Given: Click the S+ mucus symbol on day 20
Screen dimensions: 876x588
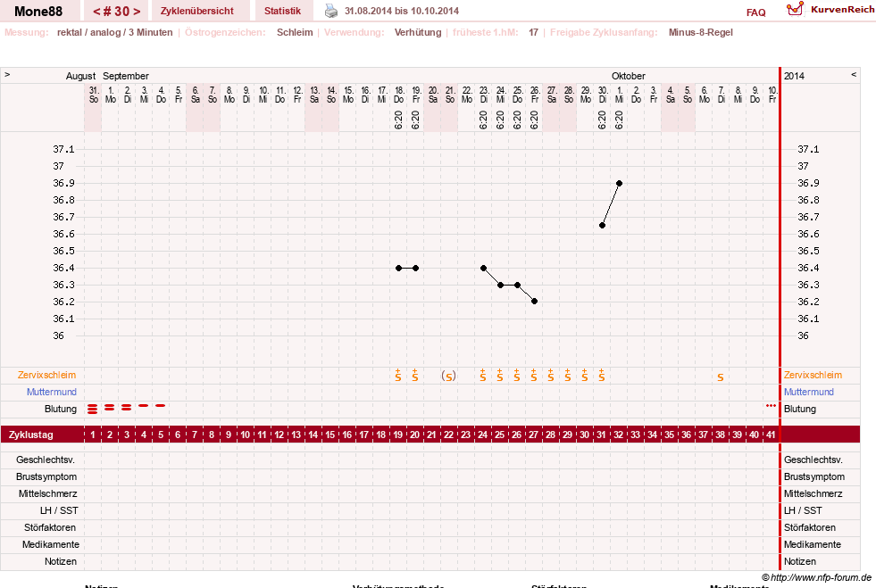Looking at the screenshot, I should [x=415, y=375].
